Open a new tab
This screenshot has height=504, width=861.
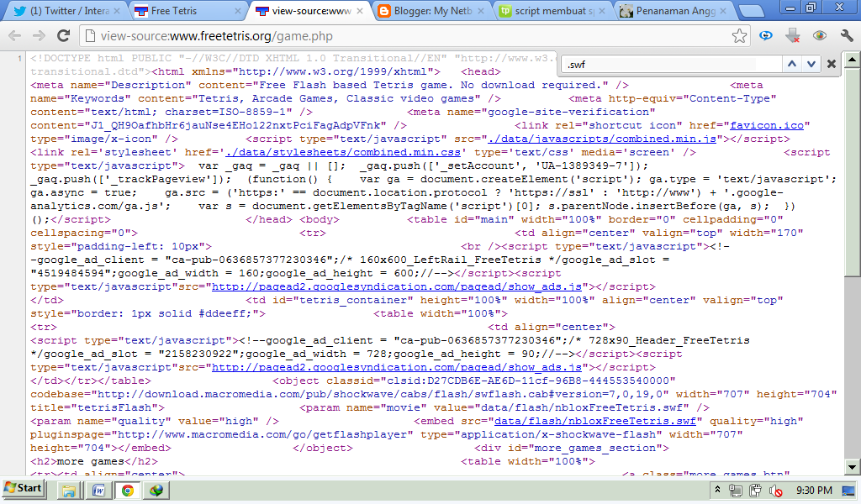tap(750, 11)
